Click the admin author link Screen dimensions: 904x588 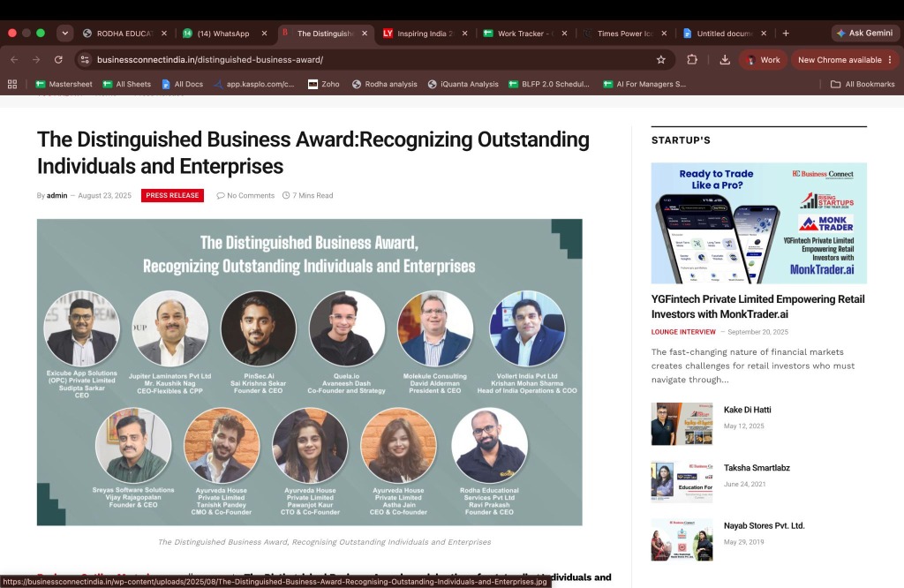57,195
